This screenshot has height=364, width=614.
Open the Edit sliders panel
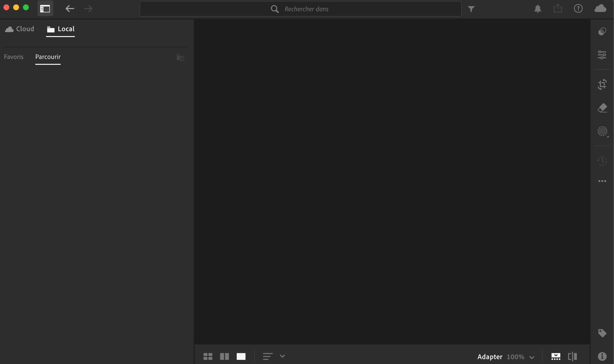(x=602, y=55)
